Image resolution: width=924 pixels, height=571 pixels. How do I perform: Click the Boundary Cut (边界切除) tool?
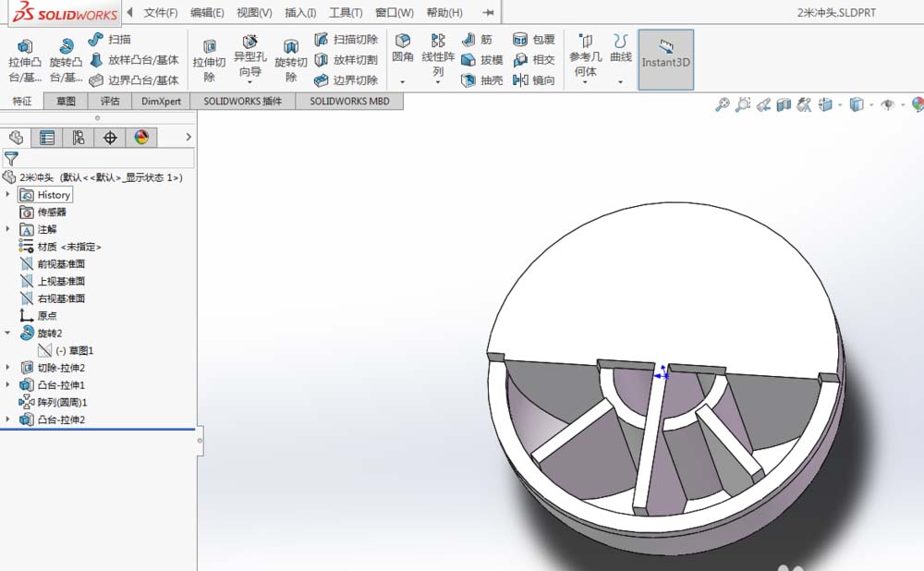(x=346, y=80)
